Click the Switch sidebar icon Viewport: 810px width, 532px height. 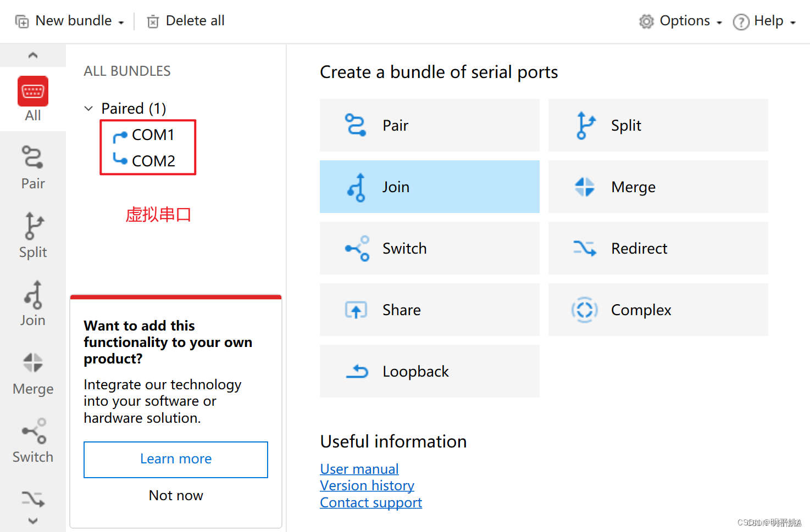coord(33,432)
